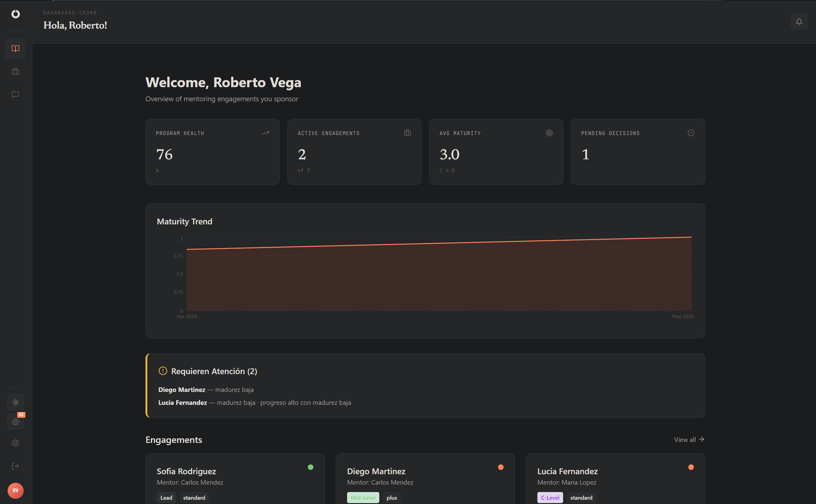816x504 pixels.
Task: Click the Mid-Level badge on Diego's card
Action: (363, 498)
